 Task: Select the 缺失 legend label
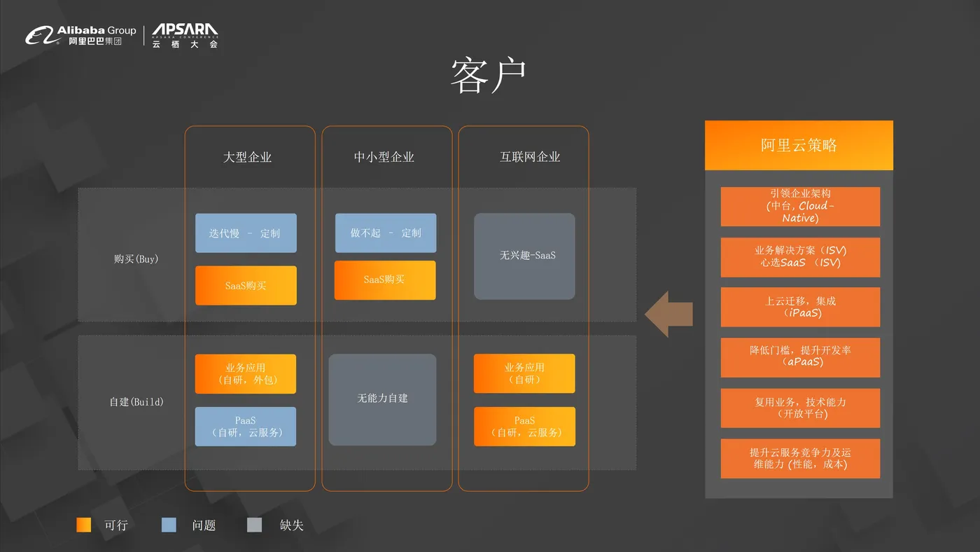pyautogui.click(x=291, y=525)
